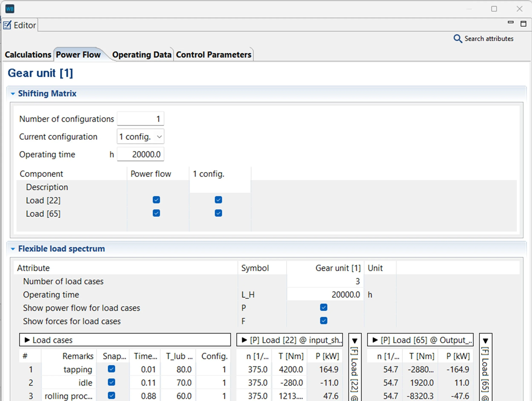Click the Shifting Matrix Operating time 20000.0 field
The width and height of the screenshot is (532, 401).
coord(140,154)
